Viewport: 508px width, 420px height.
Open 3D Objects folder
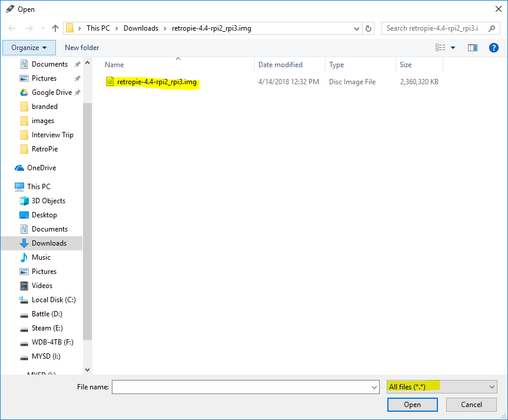pyautogui.click(x=49, y=201)
